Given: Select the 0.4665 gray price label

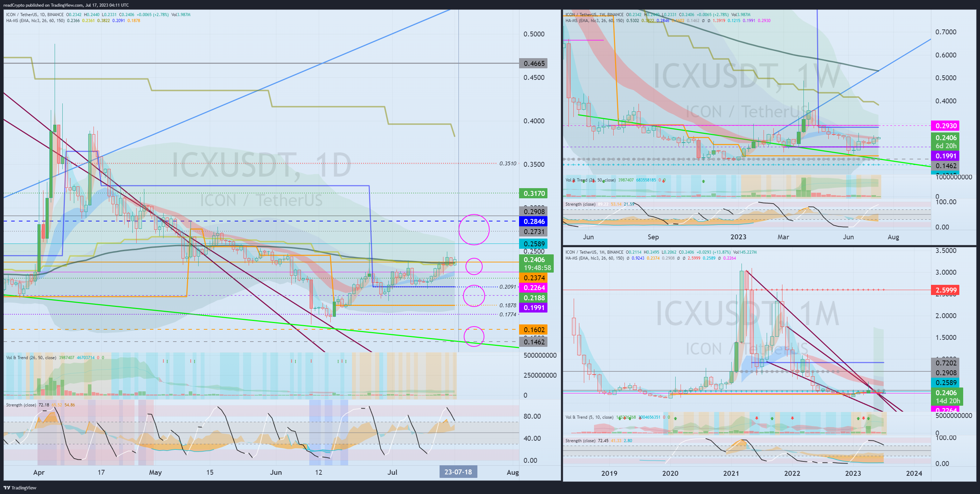Looking at the screenshot, I should point(533,63).
